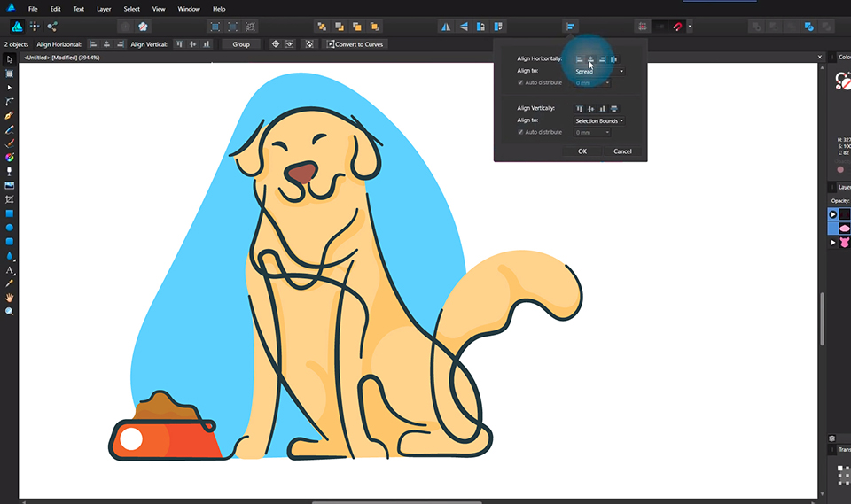
Task: Choose Space Horizontally in alignment popup
Action: (x=613, y=59)
